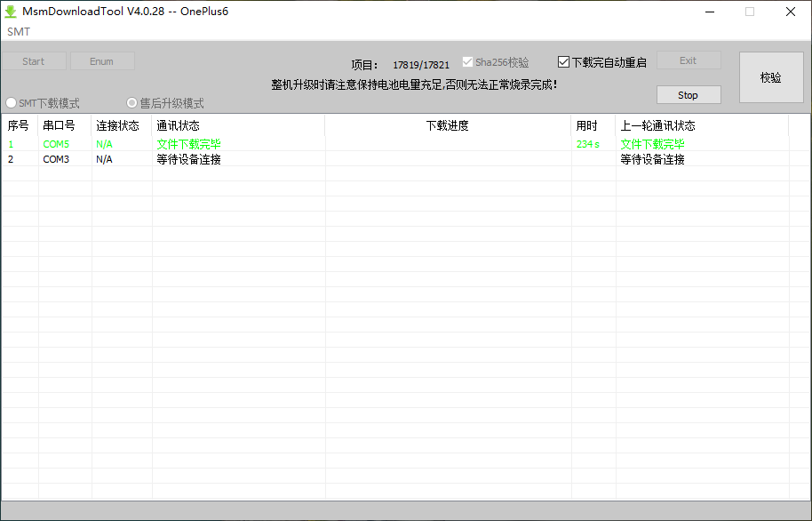Click 等待设备连接 in the 通讯状态 column

[x=188, y=159]
